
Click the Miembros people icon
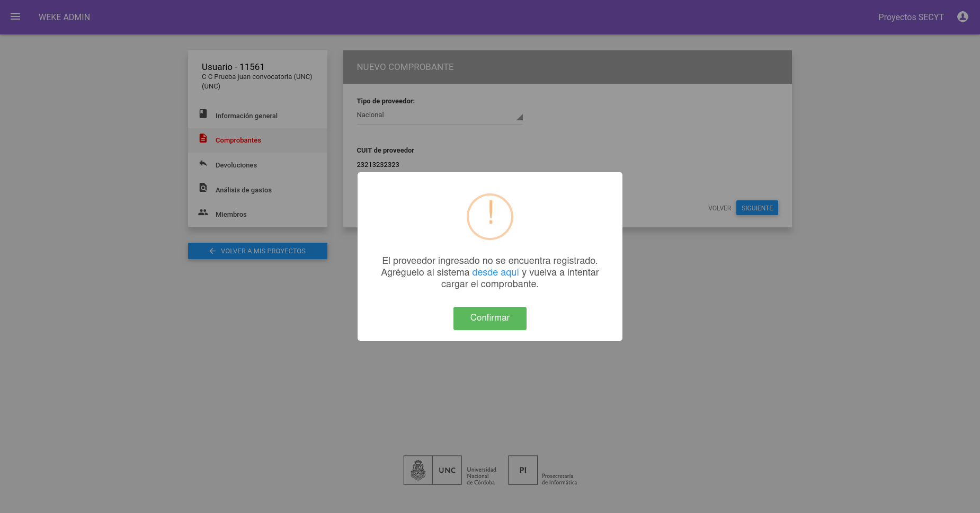(203, 213)
